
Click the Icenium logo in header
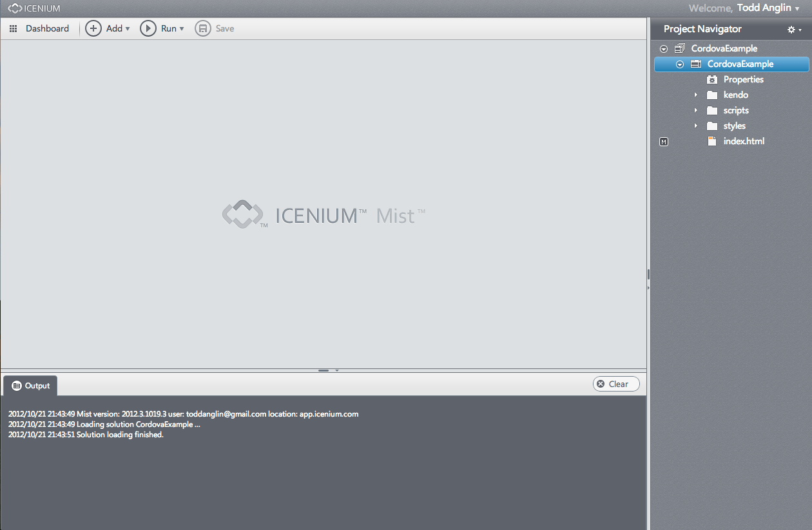coord(34,8)
